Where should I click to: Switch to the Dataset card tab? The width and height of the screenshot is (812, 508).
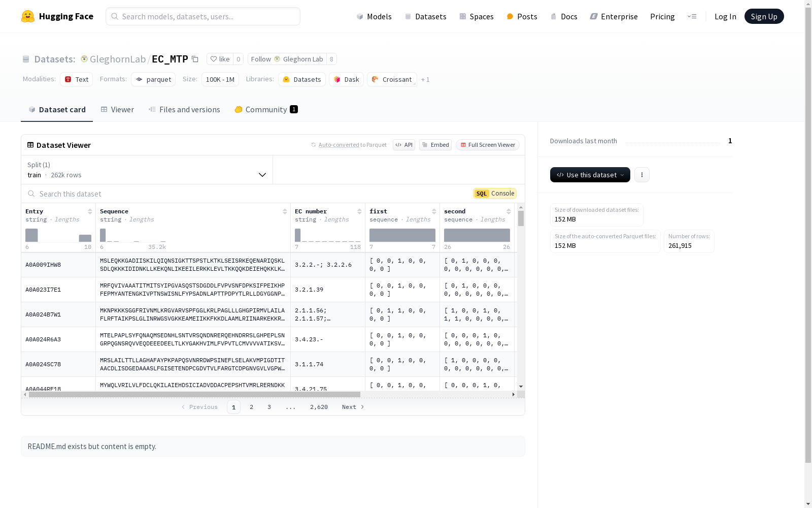click(57, 109)
